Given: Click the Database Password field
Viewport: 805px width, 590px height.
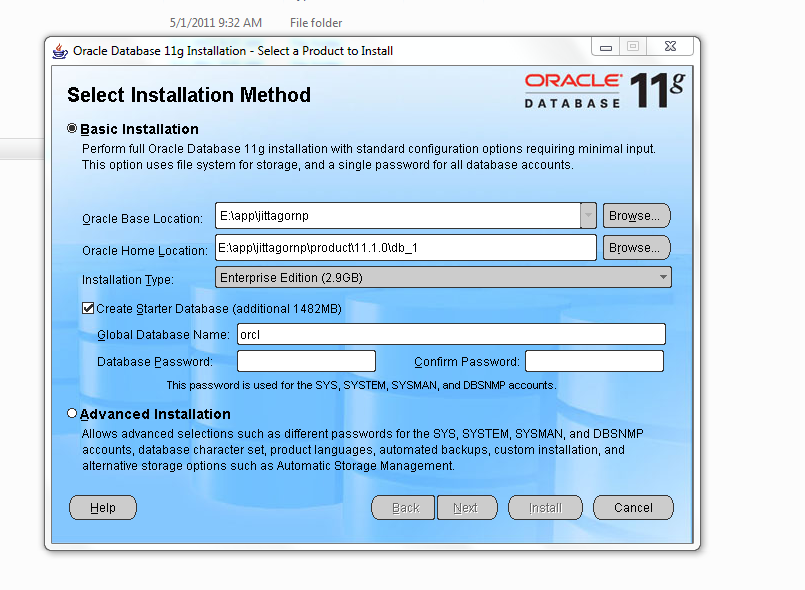Looking at the screenshot, I should 305,360.
